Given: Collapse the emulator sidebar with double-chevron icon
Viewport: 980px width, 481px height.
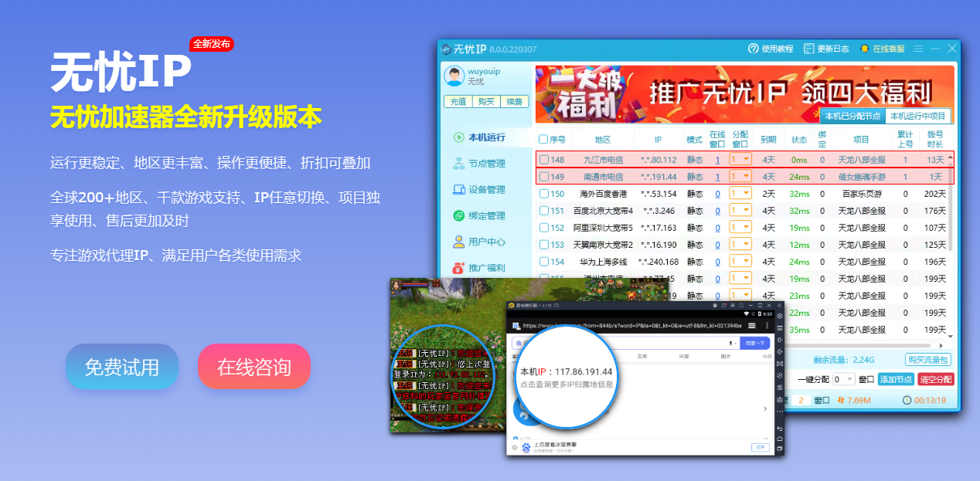Looking at the screenshot, I should pyautogui.click(x=780, y=305).
